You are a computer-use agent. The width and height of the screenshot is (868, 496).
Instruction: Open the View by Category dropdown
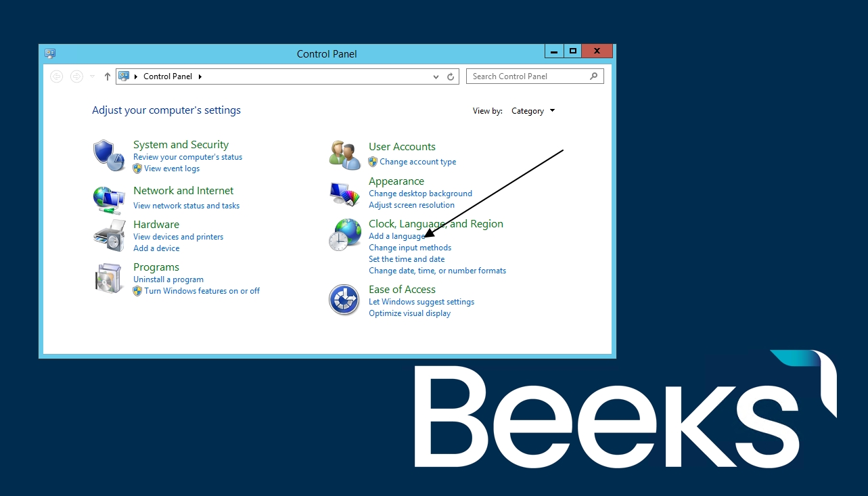[x=533, y=111]
